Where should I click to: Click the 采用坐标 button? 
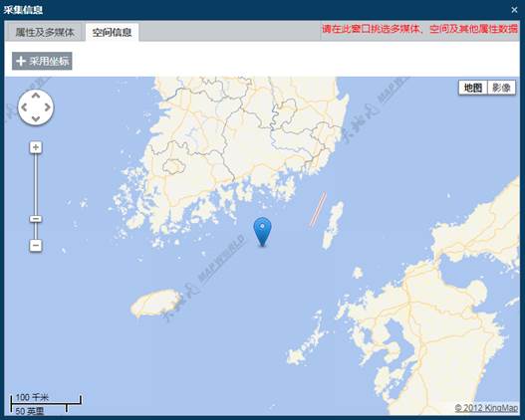42,61
